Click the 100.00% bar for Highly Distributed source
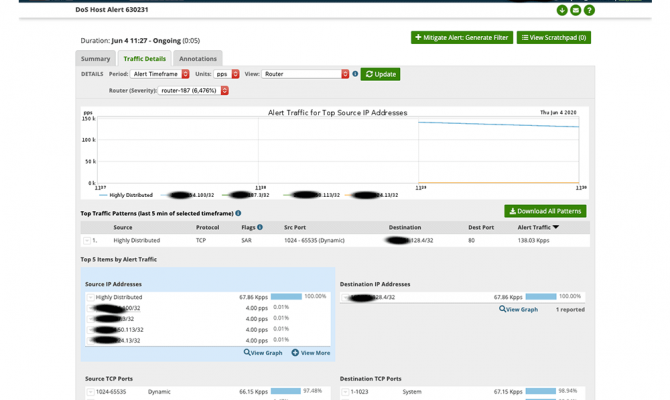The image size is (670, 400). [x=286, y=297]
